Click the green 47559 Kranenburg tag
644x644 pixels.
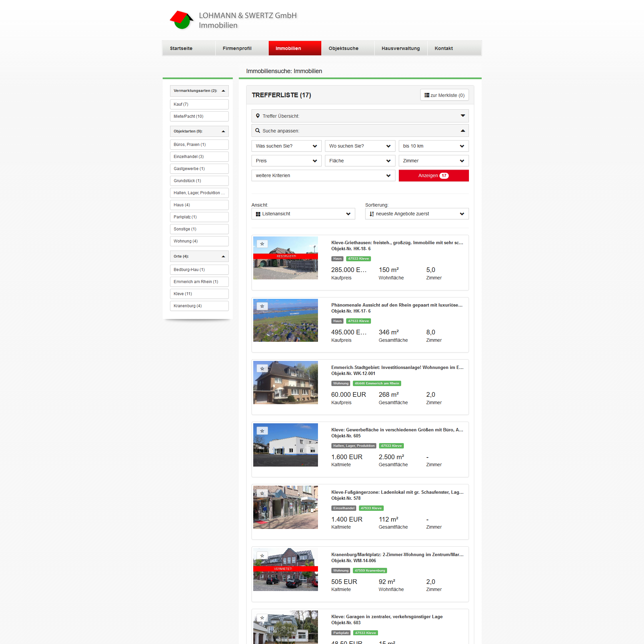[x=370, y=571]
